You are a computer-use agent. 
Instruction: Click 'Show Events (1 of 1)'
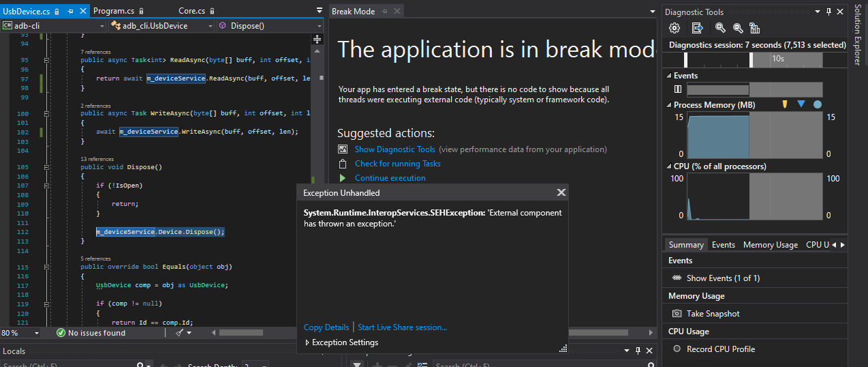(723, 278)
